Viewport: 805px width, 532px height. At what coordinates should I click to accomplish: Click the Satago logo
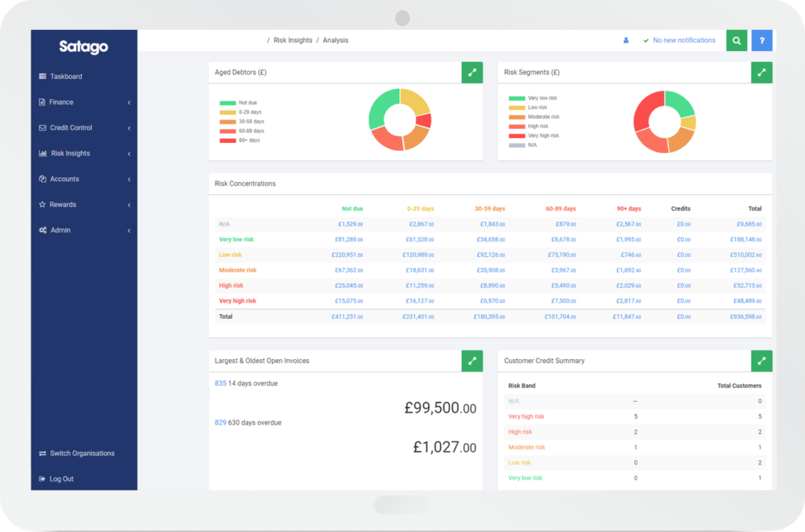pyautogui.click(x=83, y=47)
